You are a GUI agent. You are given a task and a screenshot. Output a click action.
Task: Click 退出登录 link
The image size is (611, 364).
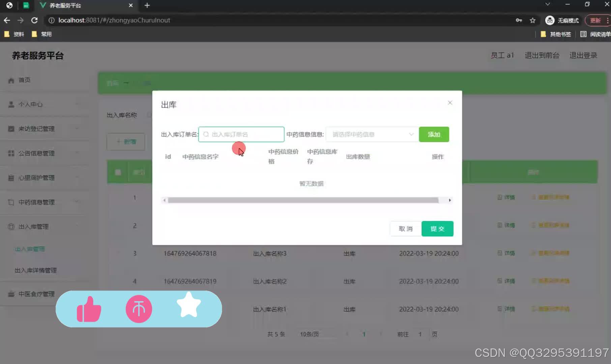coord(583,55)
